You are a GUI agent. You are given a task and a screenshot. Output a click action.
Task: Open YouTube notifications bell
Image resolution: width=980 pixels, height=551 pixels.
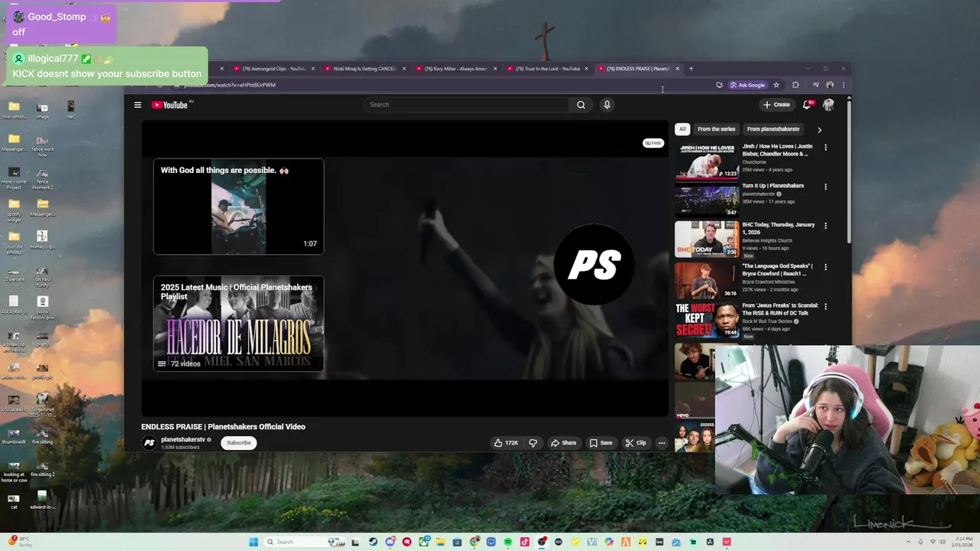(x=807, y=105)
